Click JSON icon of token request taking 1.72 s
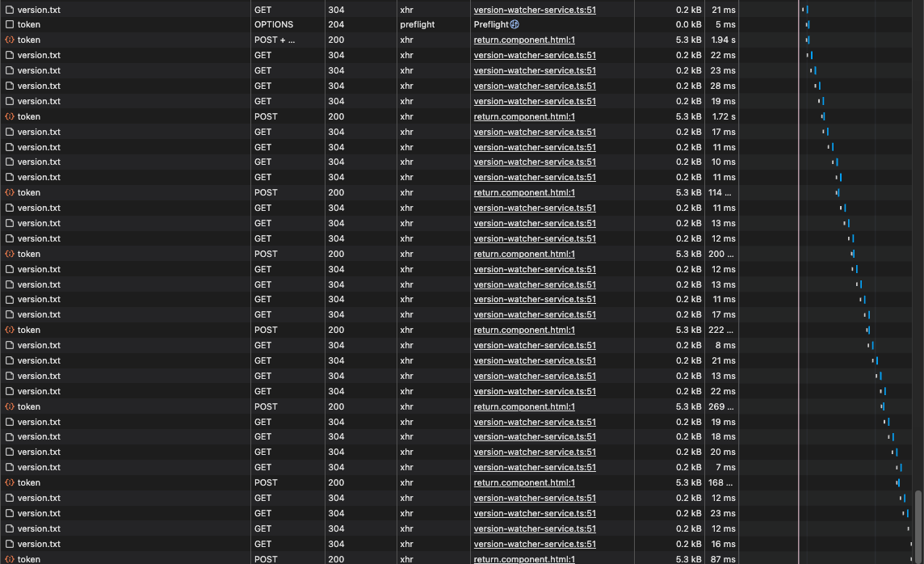This screenshot has height=564, width=924. [x=10, y=116]
